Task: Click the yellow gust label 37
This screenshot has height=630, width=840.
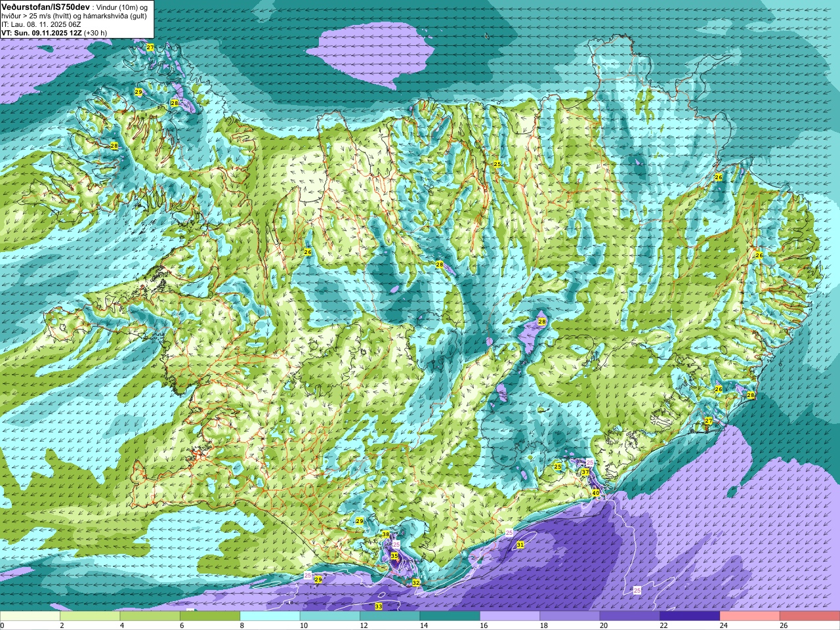Action: coord(585,472)
